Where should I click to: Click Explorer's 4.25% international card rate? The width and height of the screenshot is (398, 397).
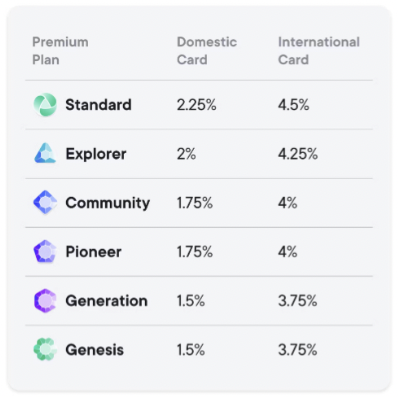pos(298,154)
